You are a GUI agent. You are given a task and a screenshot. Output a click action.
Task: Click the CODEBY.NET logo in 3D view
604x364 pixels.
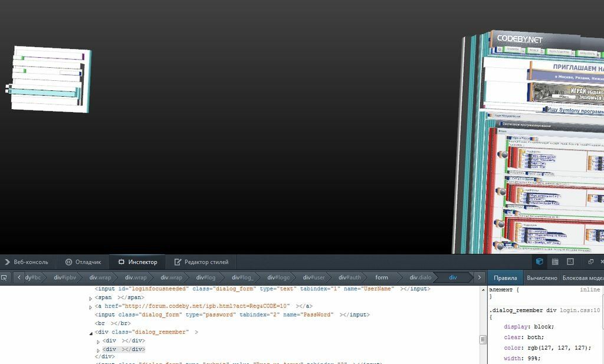[x=519, y=40]
